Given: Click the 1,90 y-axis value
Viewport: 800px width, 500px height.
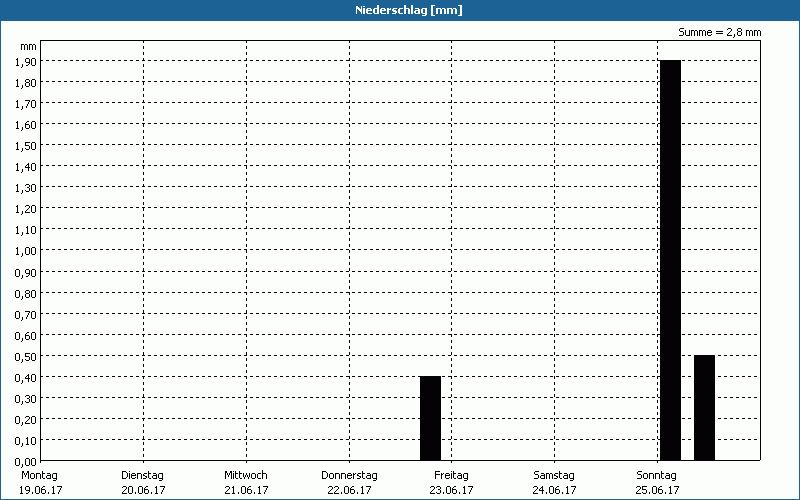Looking at the screenshot, I should point(26,61).
